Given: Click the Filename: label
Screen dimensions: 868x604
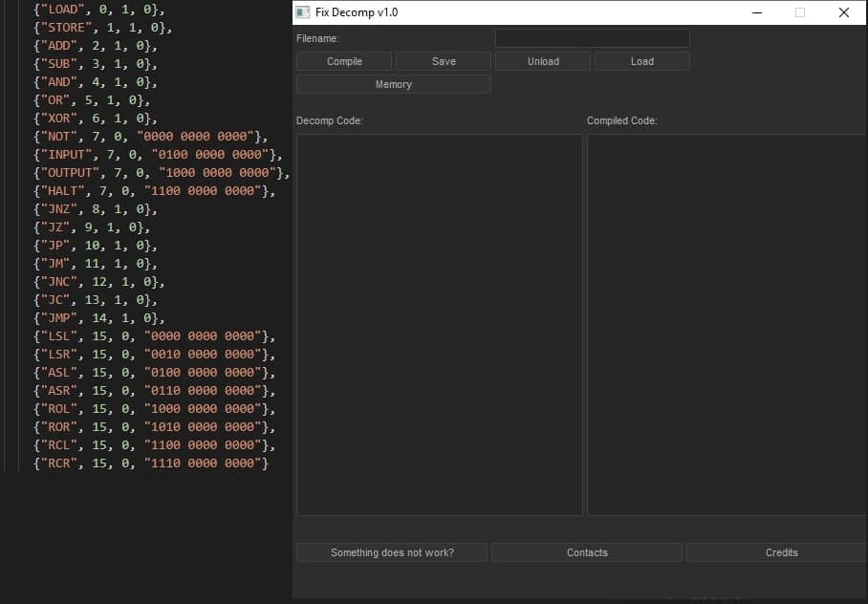Looking at the screenshot, I should (x=317, y=39).
